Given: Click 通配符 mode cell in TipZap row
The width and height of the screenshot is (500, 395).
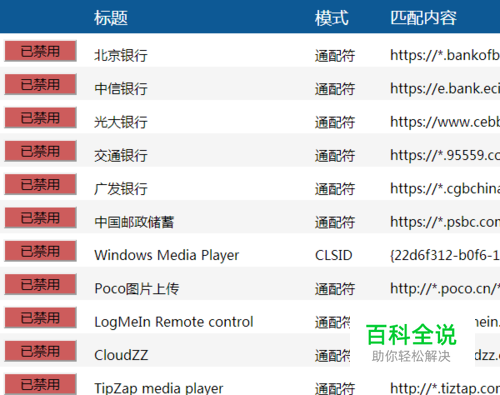Looking at the screenshot, I should pos(335,388).
